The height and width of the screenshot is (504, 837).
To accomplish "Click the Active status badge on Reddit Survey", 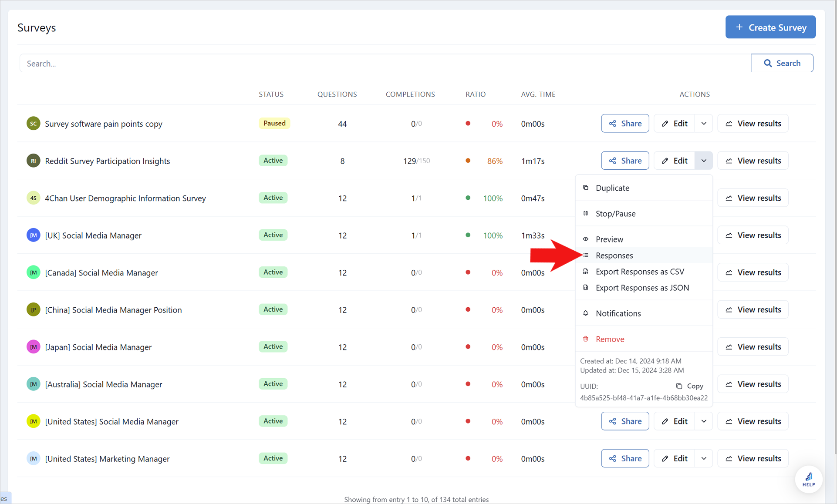I will pyautogui.click(x=273, y=160).
